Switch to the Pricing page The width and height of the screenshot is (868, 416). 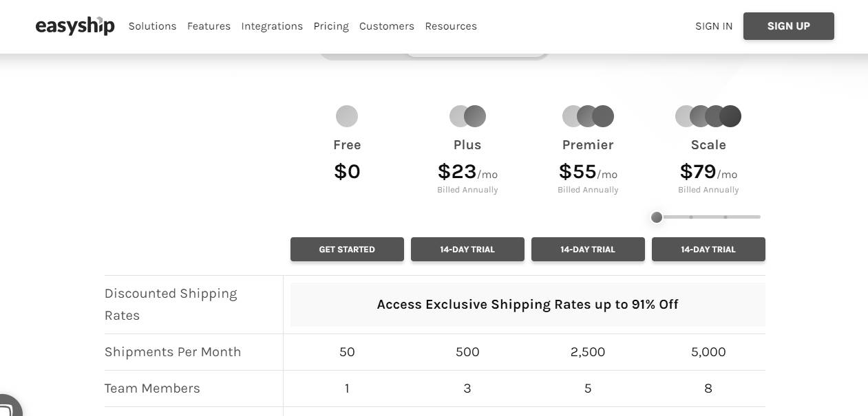point(331,26)
